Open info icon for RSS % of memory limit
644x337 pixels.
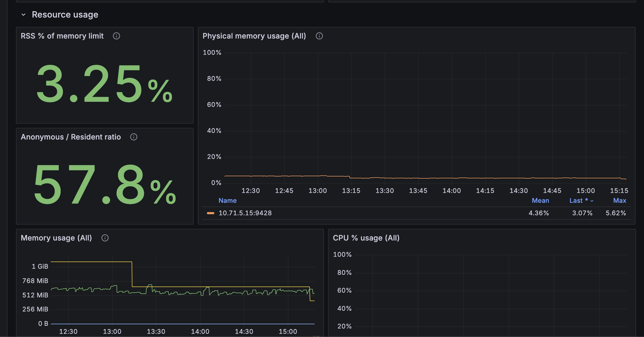[x=116, y=36]
